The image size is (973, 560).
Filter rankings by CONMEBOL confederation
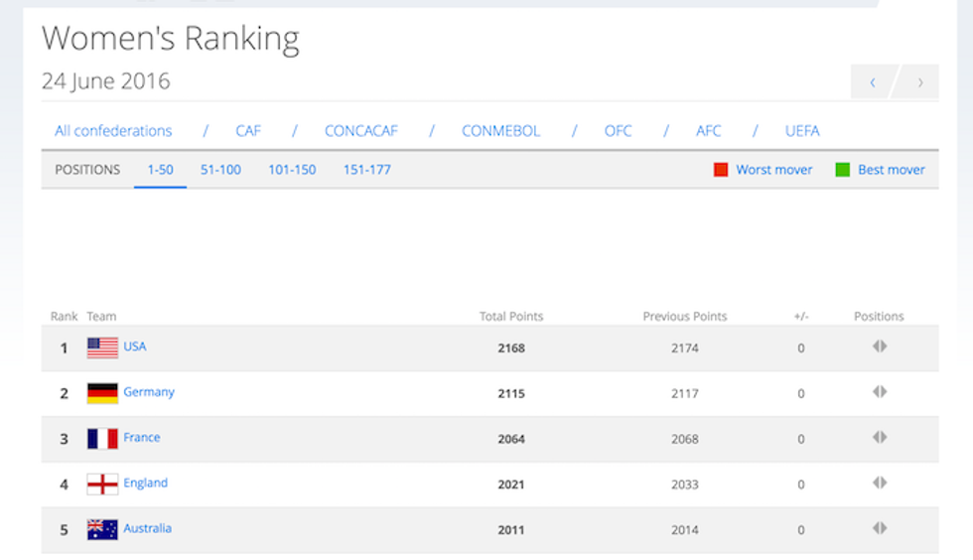499,131
